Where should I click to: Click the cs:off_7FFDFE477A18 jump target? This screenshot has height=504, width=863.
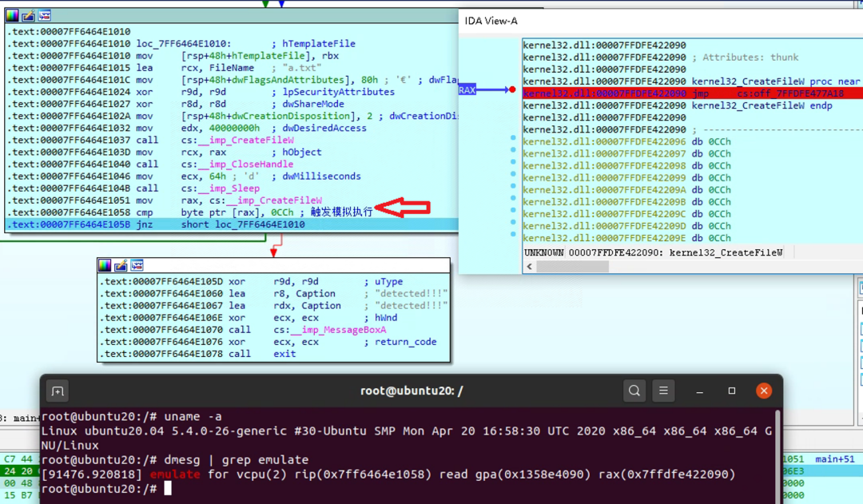[x=790, y=93]
